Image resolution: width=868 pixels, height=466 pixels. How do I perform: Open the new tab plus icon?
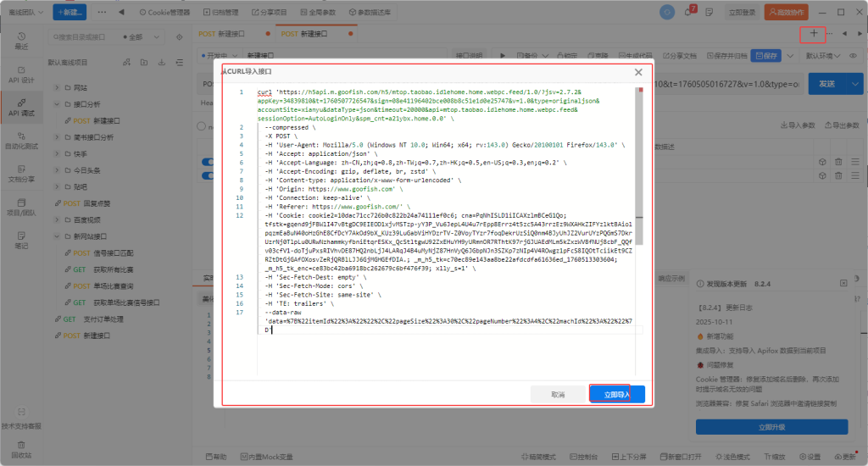(814, 34)
